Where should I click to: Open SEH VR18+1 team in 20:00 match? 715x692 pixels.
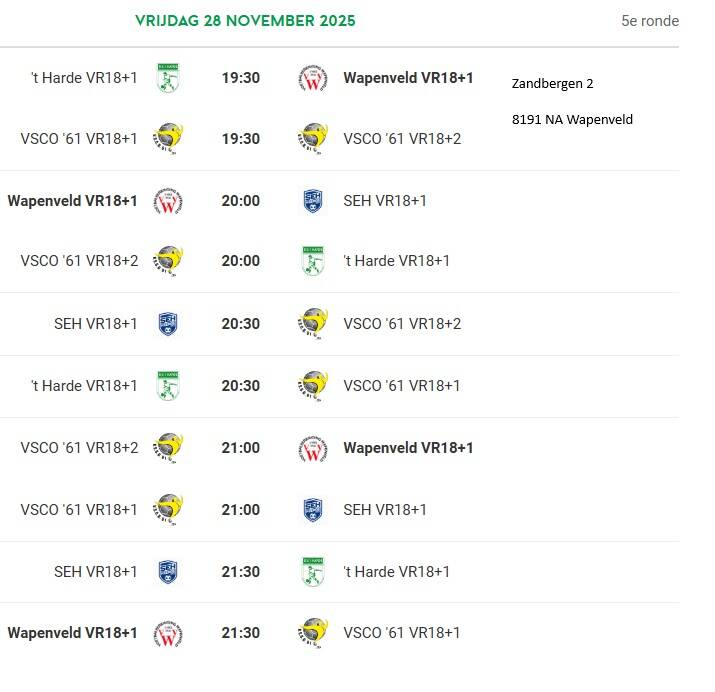(385, 201)
